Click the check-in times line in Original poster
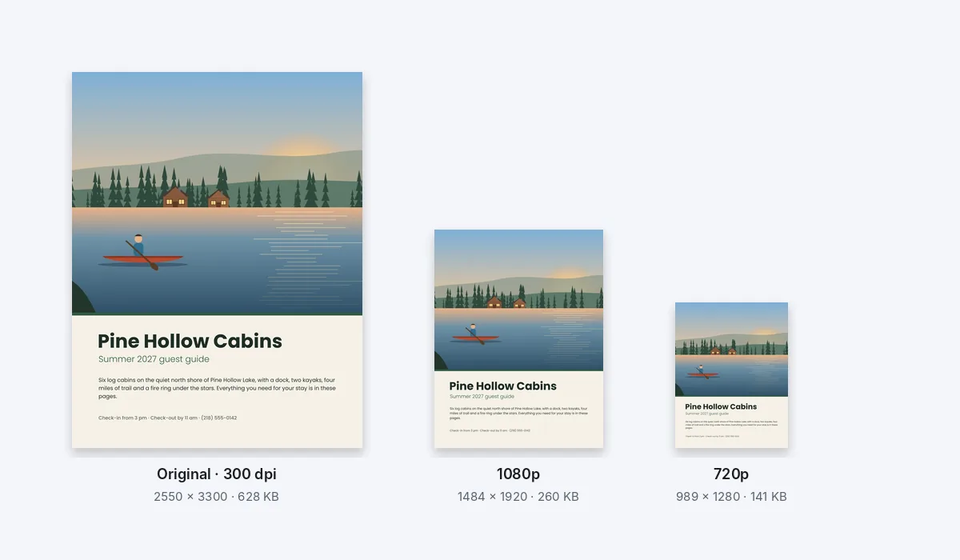 pos(167,418)
